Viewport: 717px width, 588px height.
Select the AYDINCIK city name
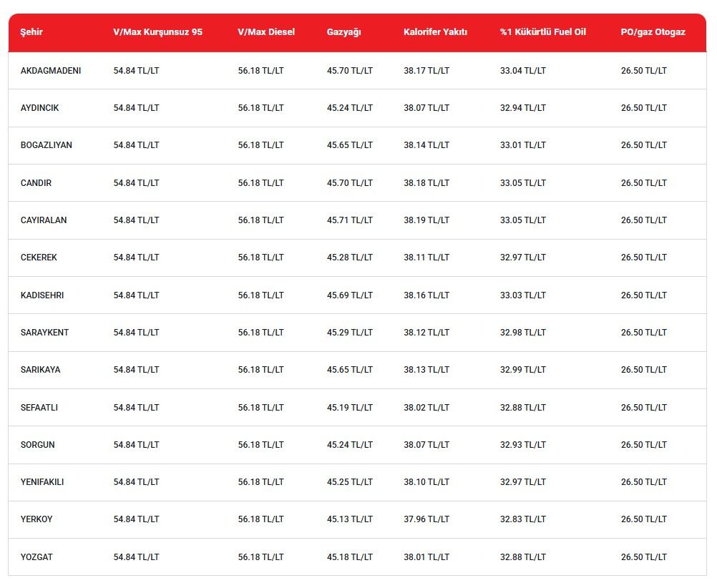pyautogui.click(x=40, y=108)
